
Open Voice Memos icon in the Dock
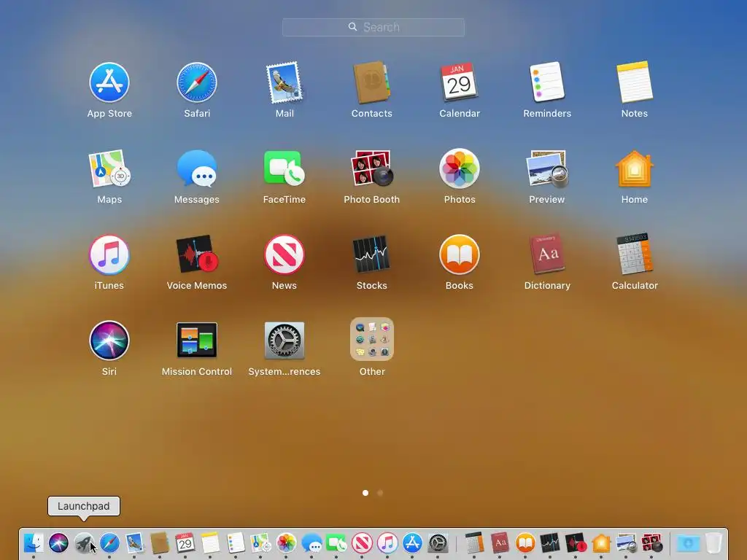tap(576, 542)
